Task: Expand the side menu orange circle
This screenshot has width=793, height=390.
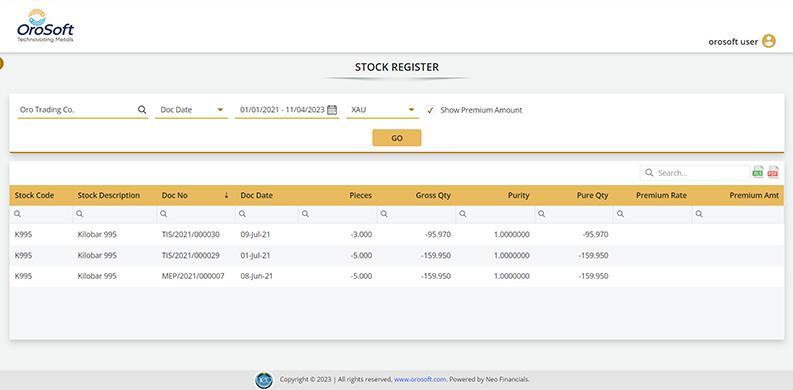Action: pos(1,64)
